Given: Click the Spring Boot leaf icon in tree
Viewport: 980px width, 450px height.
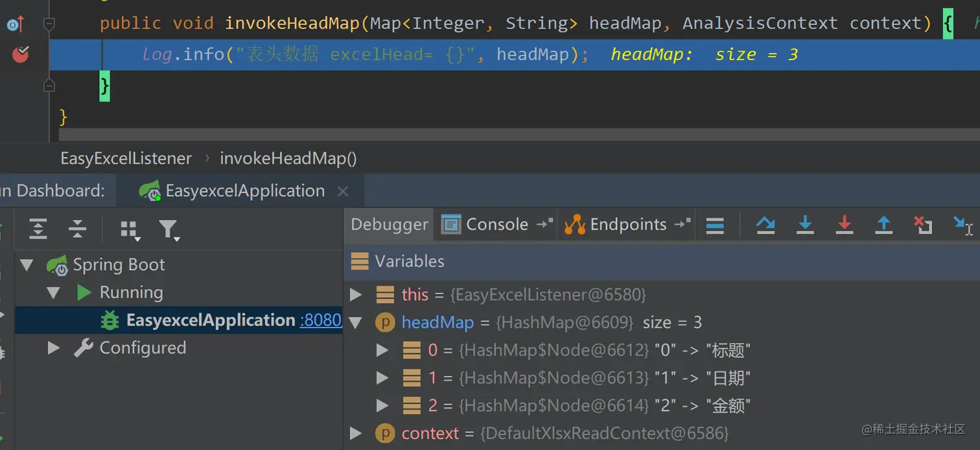Looking at the screenshot, I should point(57,265).
